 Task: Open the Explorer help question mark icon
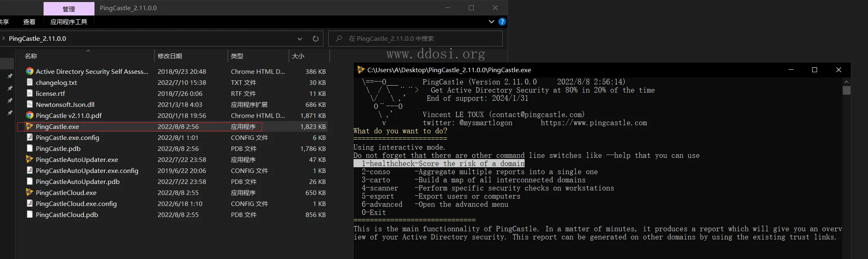click(x=502, y=22)
